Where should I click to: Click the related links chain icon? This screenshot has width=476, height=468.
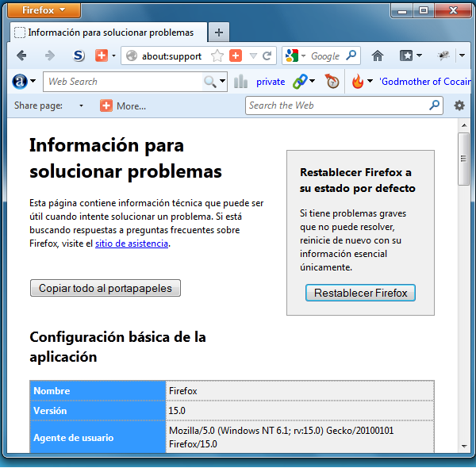point(300,82)
